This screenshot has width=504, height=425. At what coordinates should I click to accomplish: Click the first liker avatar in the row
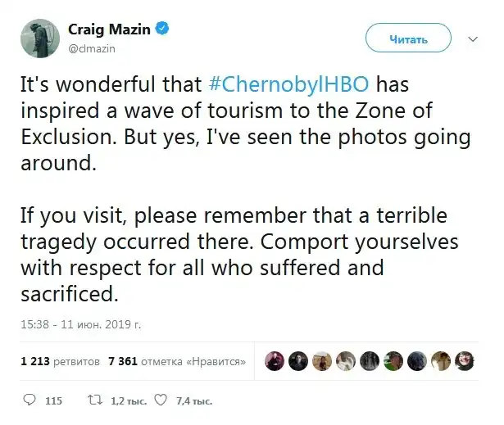[x=275, y=360]
